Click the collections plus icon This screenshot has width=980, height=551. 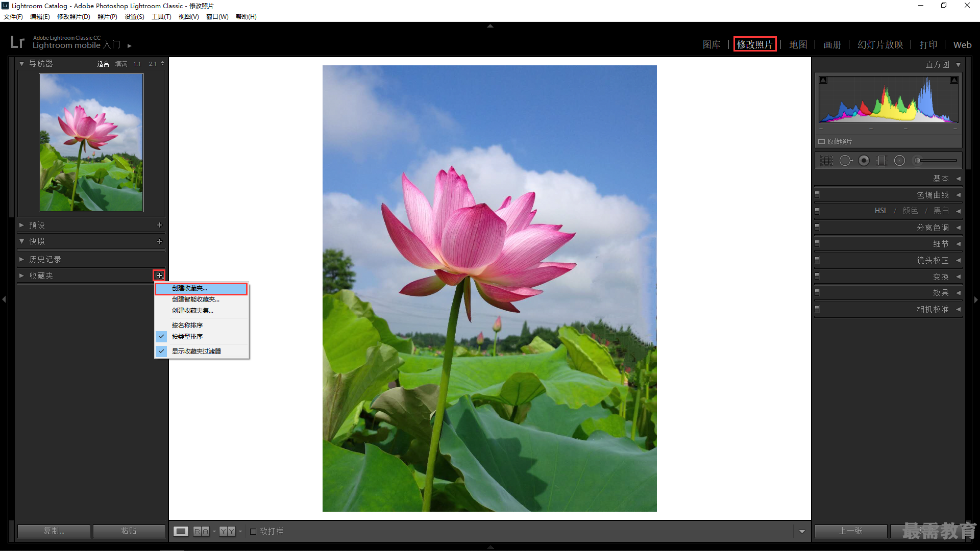160,275
